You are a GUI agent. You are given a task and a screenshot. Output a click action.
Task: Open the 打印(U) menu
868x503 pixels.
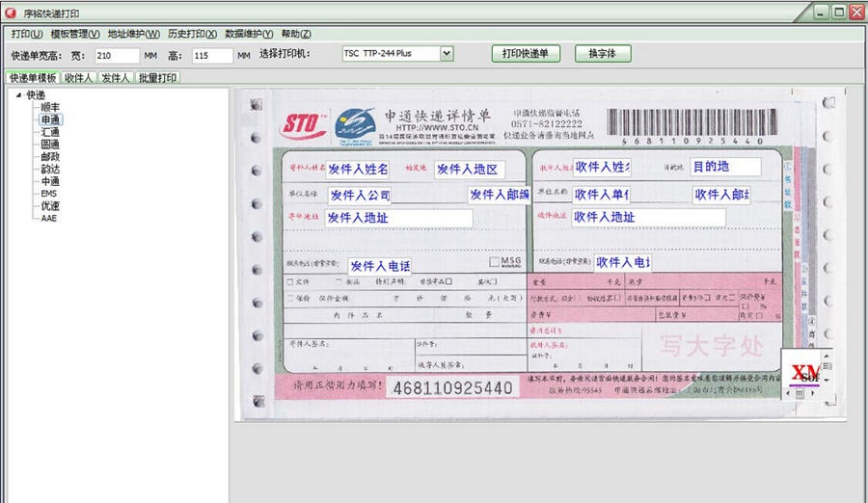point(27,34)
